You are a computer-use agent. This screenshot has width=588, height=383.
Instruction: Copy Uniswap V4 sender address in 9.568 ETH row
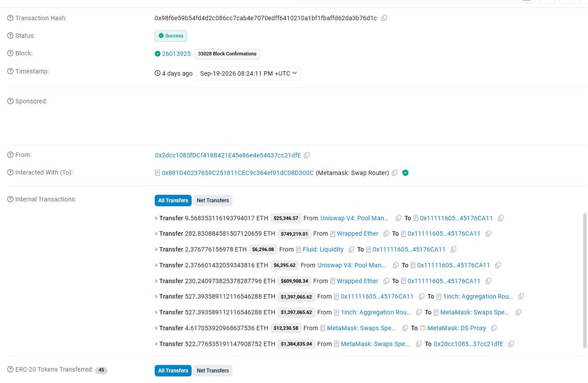coord(398,218)
